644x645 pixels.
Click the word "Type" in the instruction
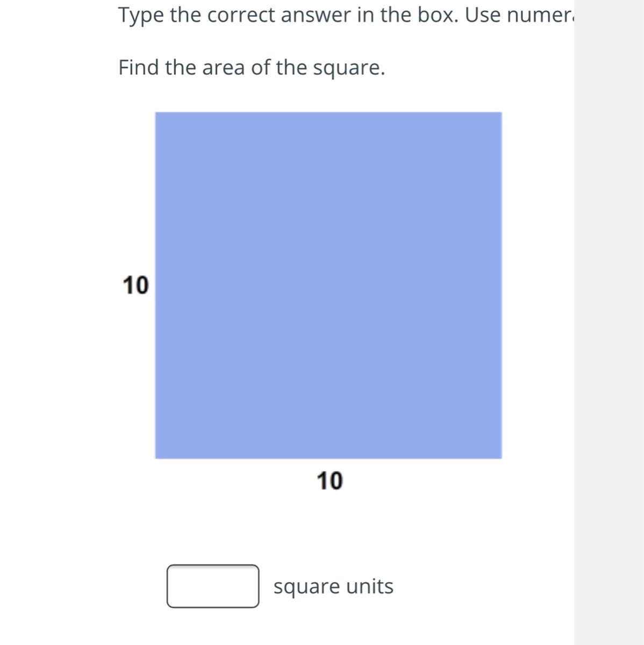(x=141, y=16)
